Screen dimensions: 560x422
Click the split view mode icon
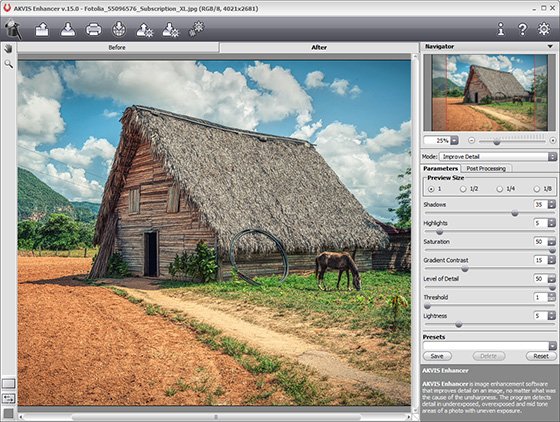tap(9, 398)
